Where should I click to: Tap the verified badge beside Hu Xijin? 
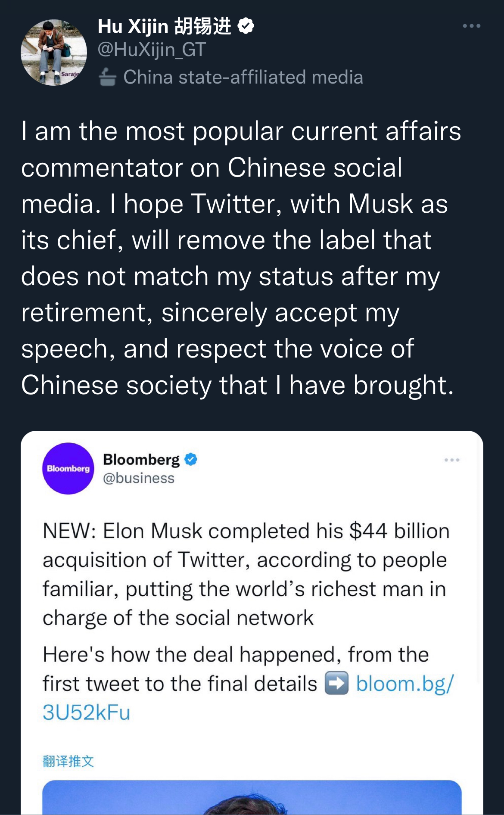coord(246,26)
